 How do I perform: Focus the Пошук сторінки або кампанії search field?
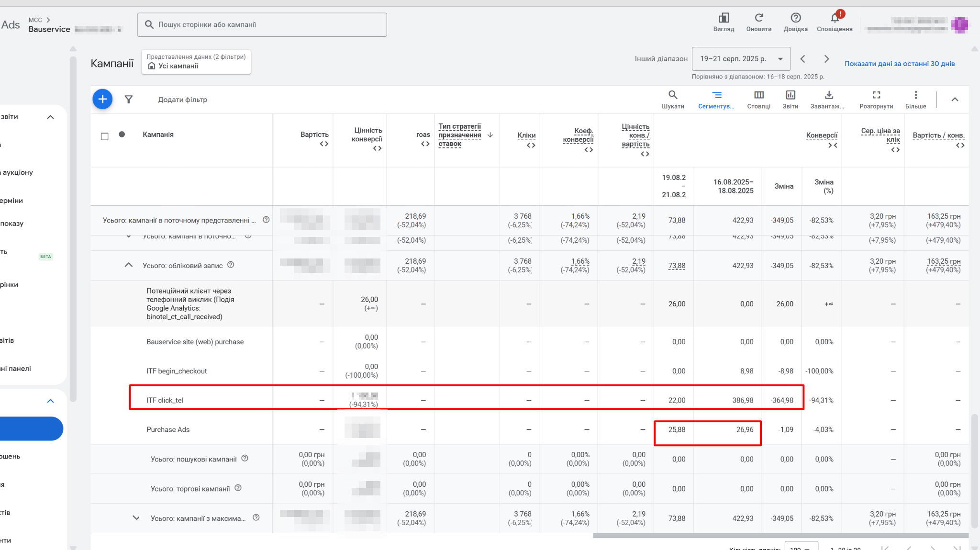pos(262,24)
